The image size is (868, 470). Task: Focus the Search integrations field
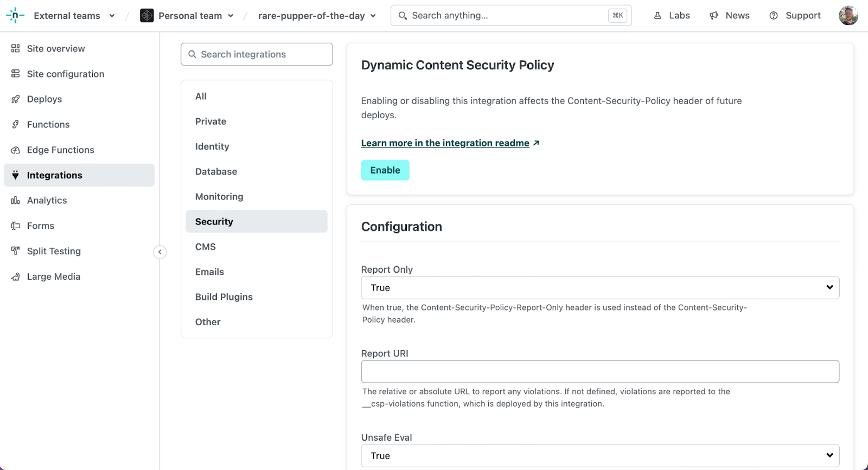point(257,54)
